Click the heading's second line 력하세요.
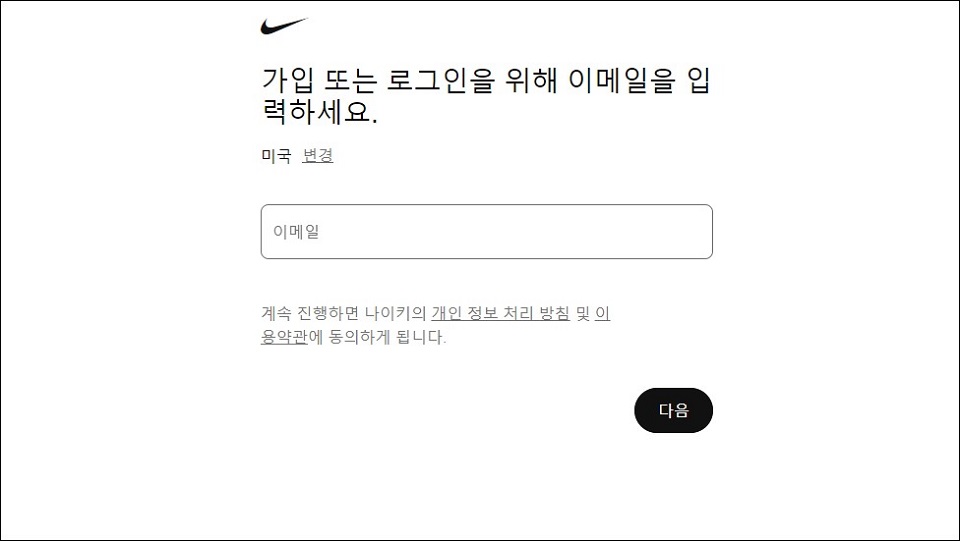Screen dimensions: 960x541 tap(320, 112)
